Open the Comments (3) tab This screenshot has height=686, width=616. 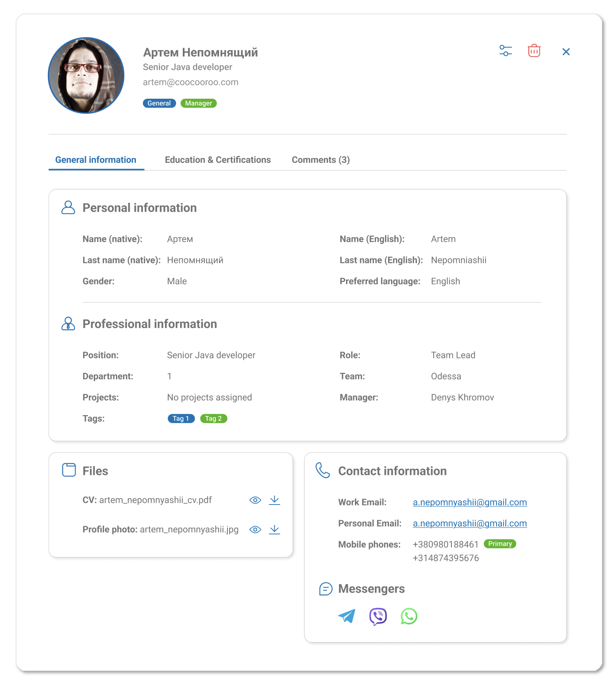click(320, 160)
